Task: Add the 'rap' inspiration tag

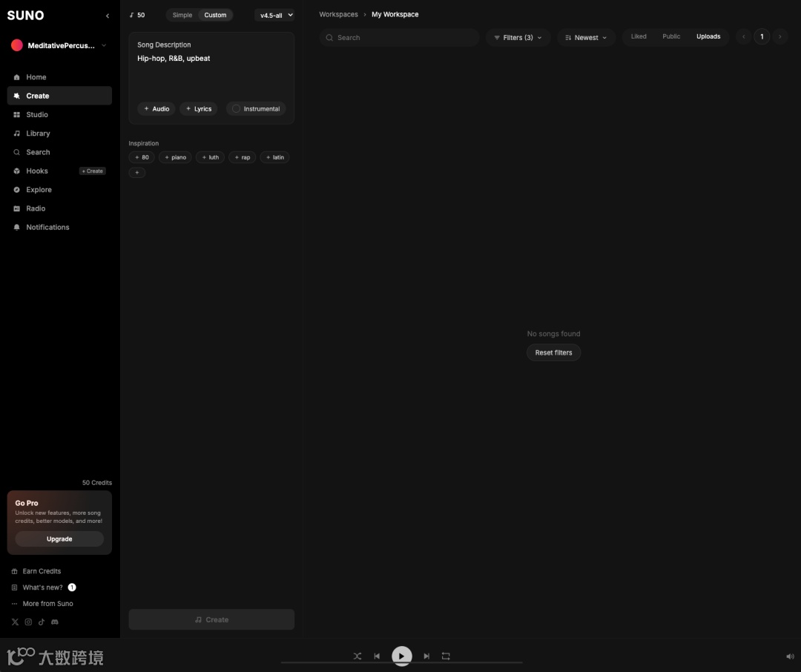Action: (x=242, y=157)
